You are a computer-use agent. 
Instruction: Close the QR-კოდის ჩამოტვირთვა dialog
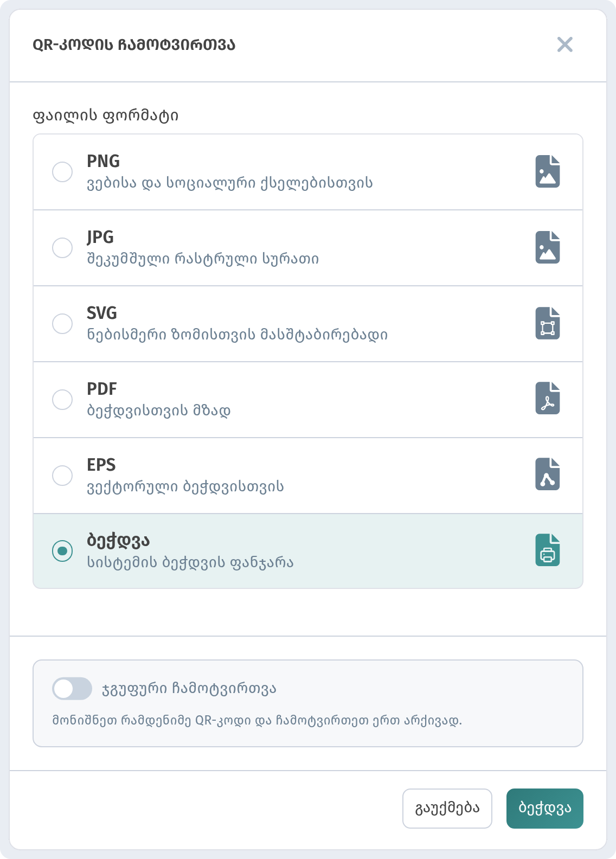click(x=565, y=44)
